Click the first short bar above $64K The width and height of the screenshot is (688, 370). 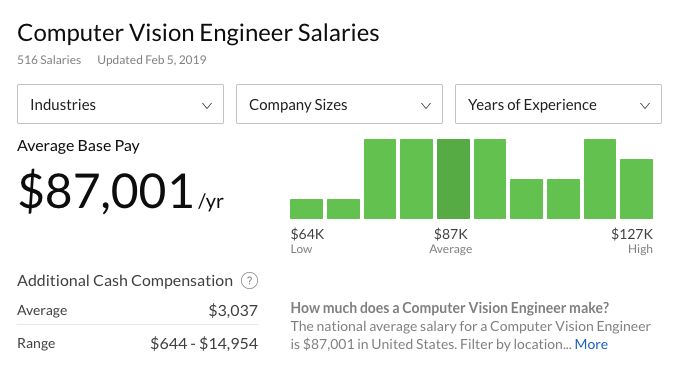[306, 209]
